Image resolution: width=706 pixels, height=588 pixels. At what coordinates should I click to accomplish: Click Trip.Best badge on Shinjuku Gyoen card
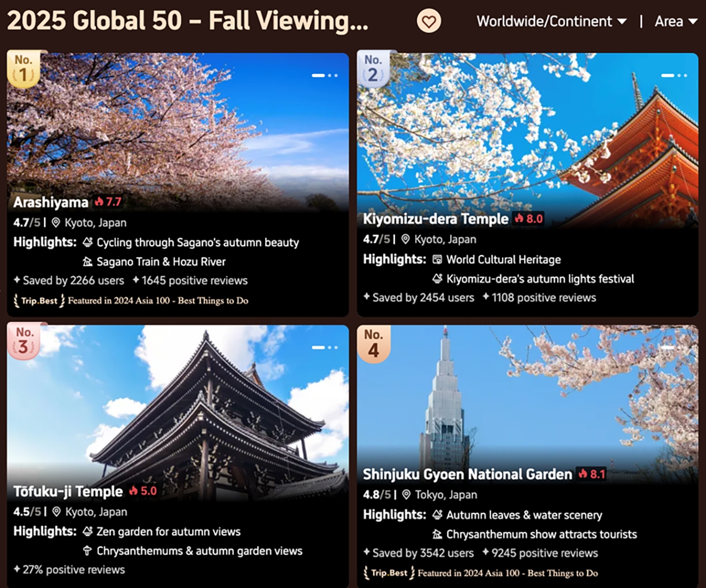coord(389,573)
